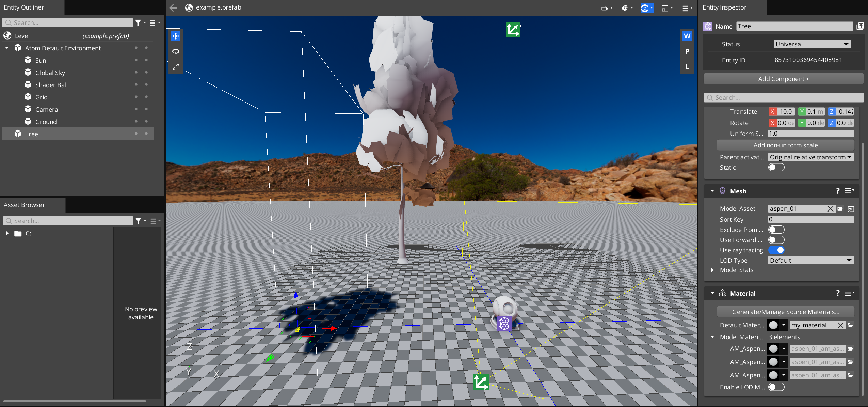
Task: Clear the aspen_01 model asset
Action: coord(830,209)
